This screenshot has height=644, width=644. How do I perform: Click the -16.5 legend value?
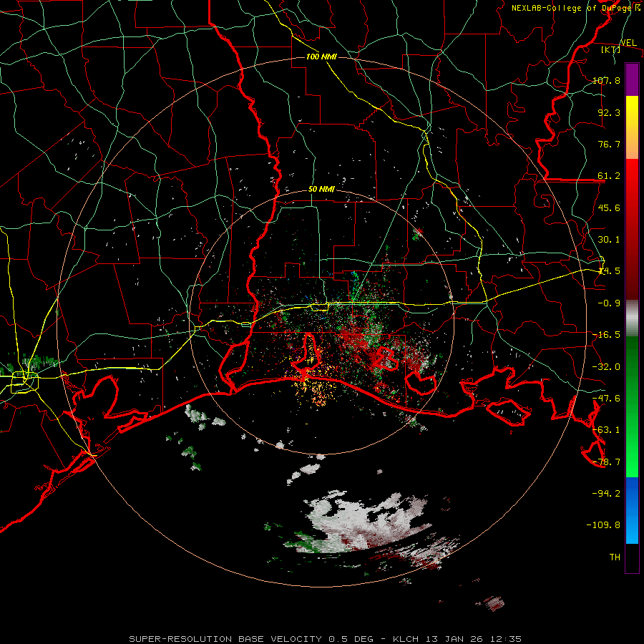[x=606, y=335]
